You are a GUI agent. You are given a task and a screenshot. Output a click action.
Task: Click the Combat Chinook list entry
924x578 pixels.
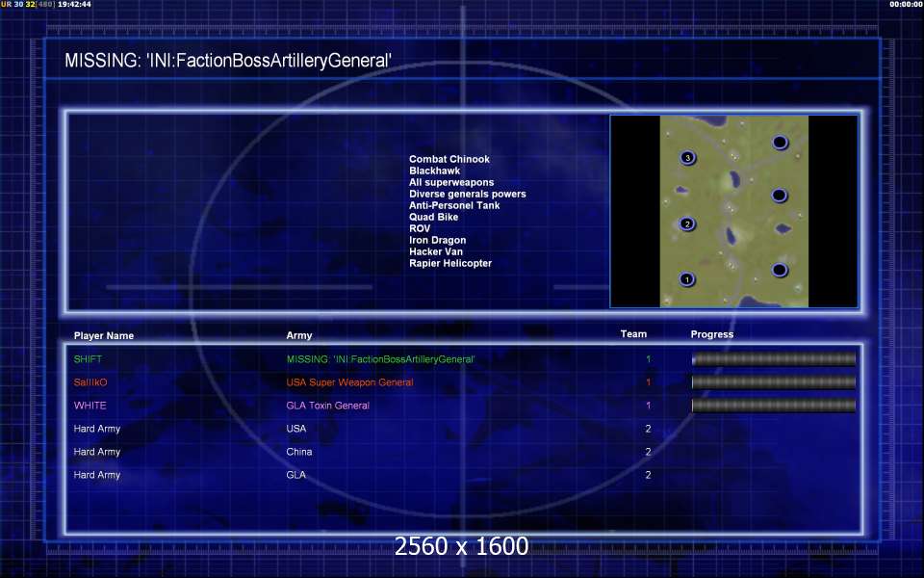point(449,159)
